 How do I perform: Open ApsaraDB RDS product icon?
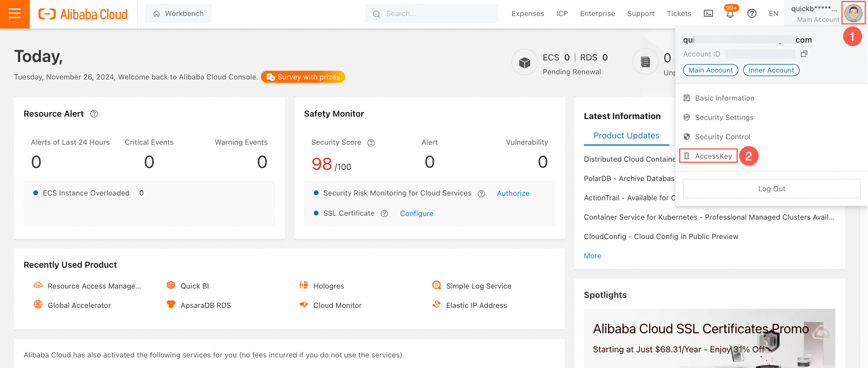(171, 304)
